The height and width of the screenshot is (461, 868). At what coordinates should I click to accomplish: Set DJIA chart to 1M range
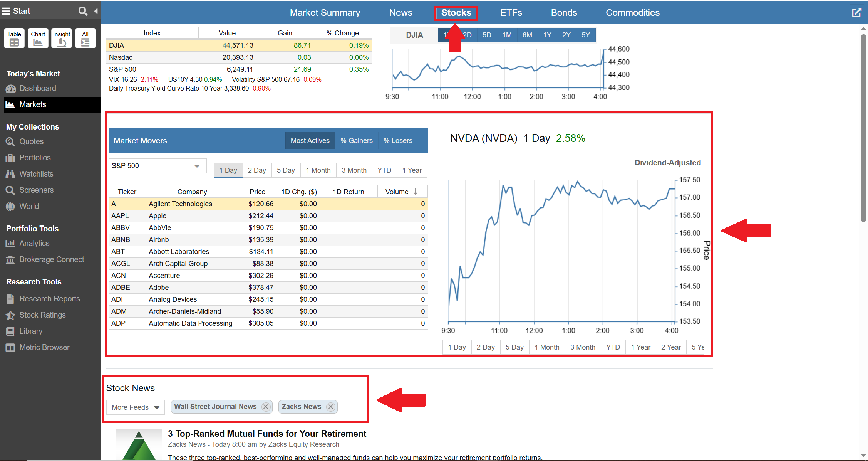[x=507, y=35]
